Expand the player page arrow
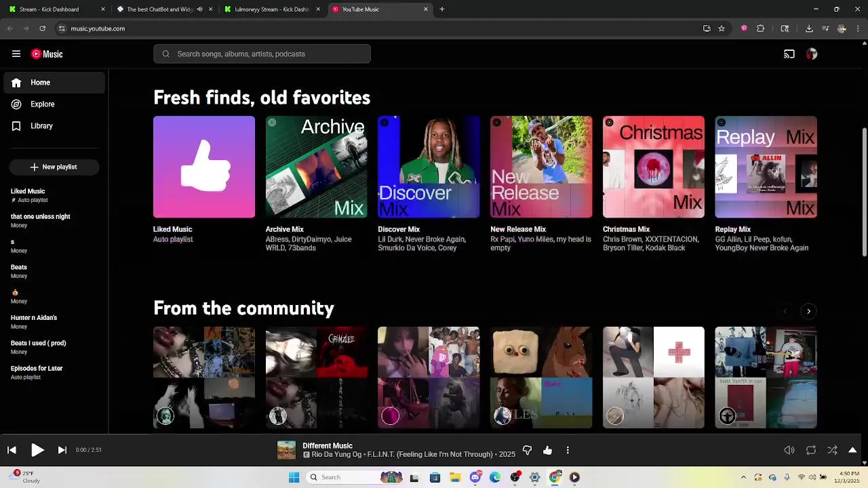 tap(852, 450)
